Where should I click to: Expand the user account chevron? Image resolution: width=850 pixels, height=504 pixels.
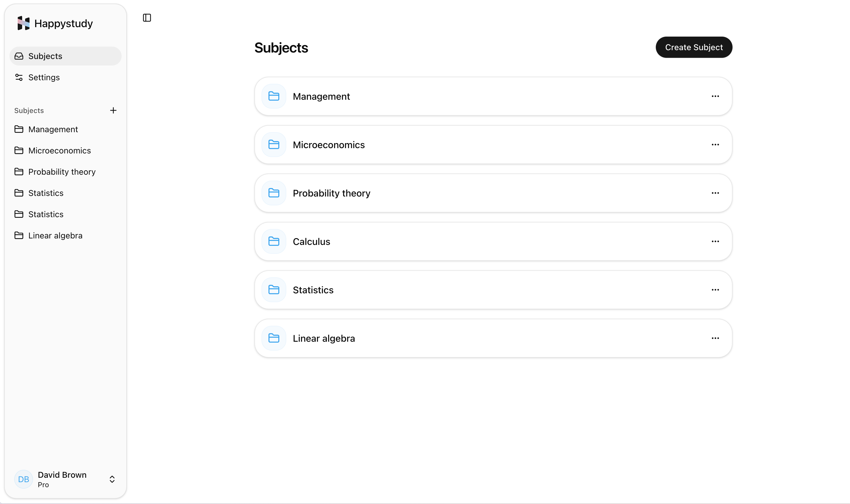[x=112, y=479]
